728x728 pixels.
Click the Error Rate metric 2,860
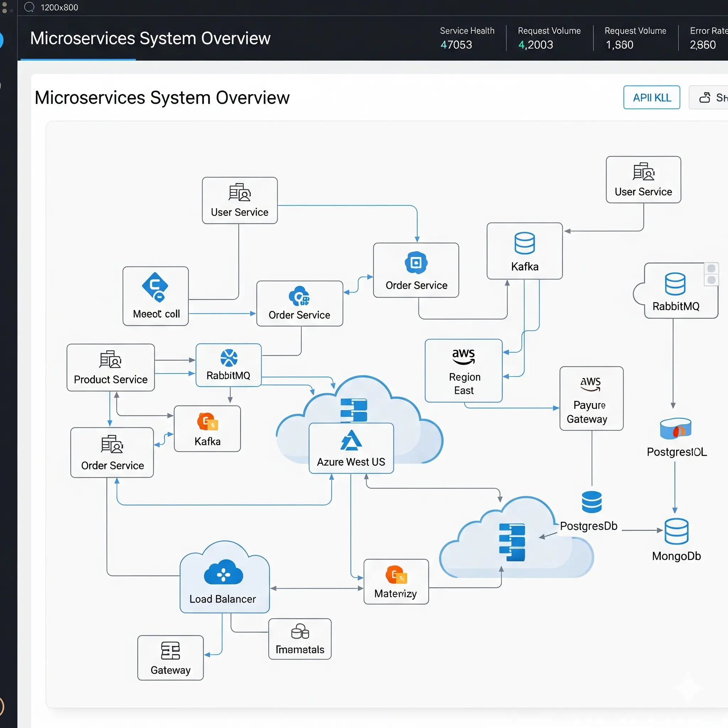pos(702,44)
